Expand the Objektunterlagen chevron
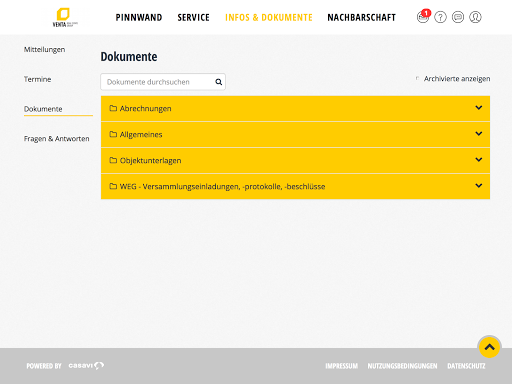 pos(479,160)
